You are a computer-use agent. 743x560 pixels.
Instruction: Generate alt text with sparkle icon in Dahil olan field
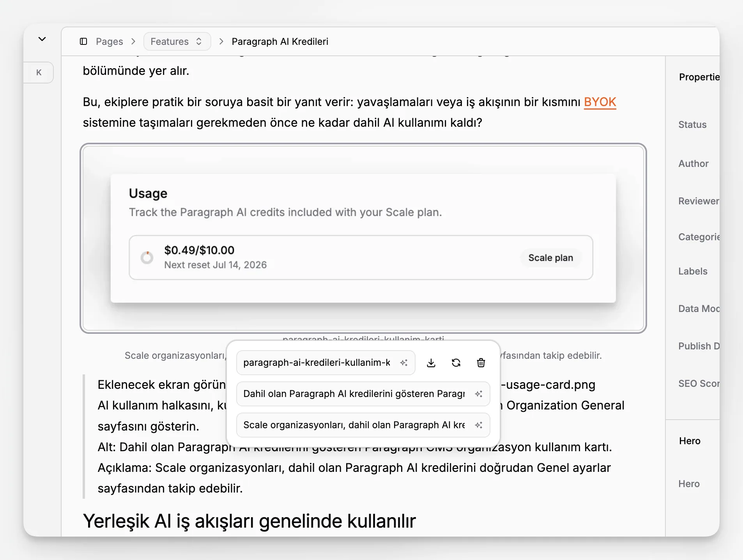479,394
